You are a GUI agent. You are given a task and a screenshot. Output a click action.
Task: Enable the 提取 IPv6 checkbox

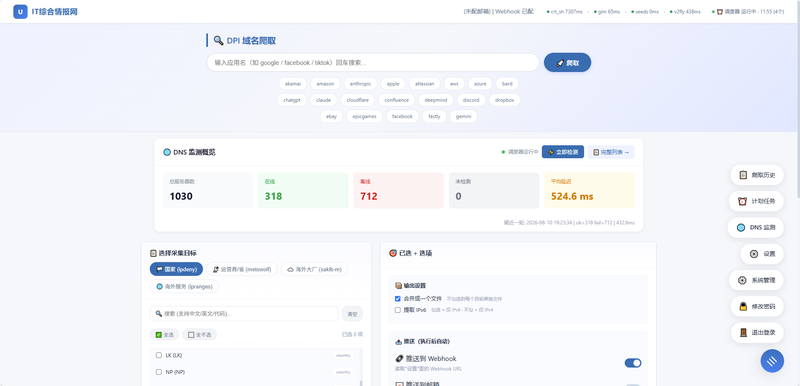(x=398, y=310)
